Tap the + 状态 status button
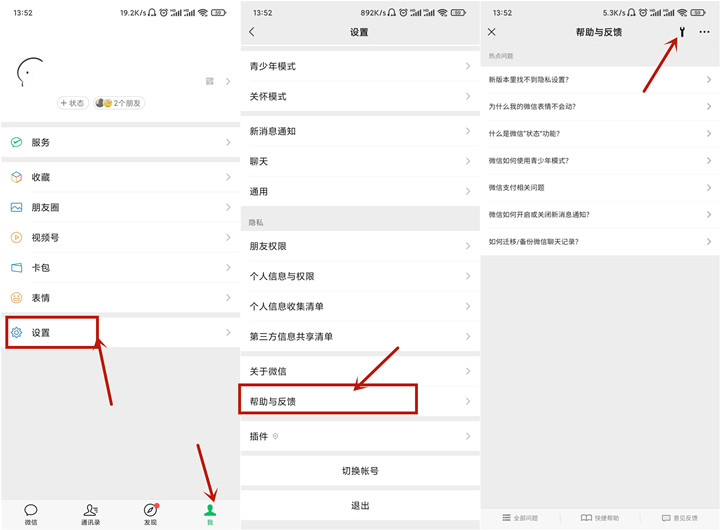The image size is (720, 530). tap(73, 103)
